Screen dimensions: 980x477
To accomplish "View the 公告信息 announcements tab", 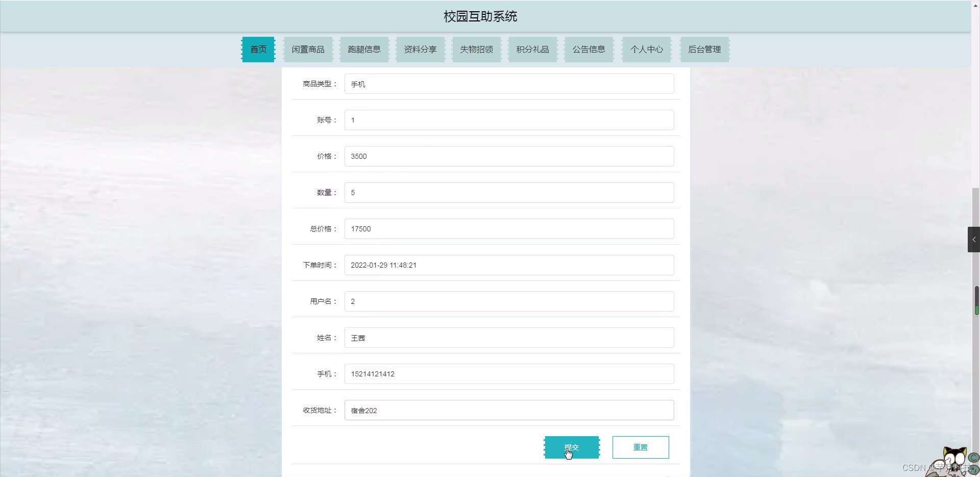I will (589, 49).
